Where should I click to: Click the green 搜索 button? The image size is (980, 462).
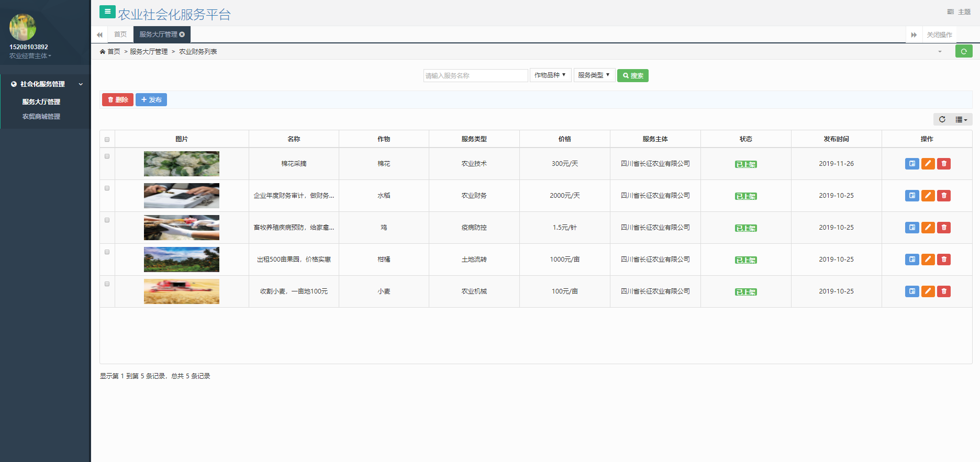tap(632, 76)
